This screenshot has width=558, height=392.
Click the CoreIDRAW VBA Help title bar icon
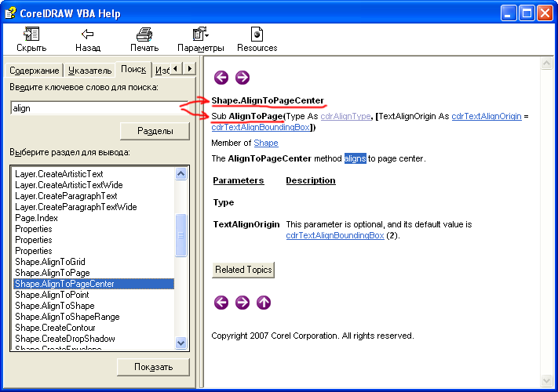(10, 13)
